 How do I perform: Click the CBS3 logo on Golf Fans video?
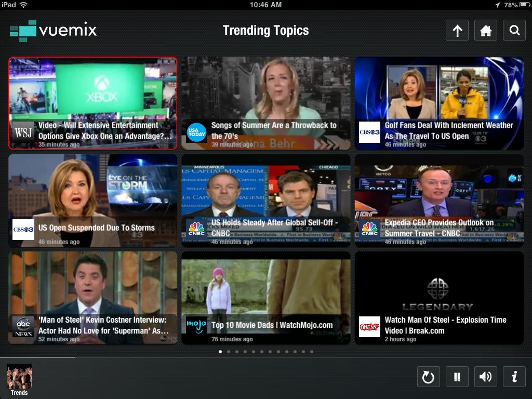tap(369, 132)
